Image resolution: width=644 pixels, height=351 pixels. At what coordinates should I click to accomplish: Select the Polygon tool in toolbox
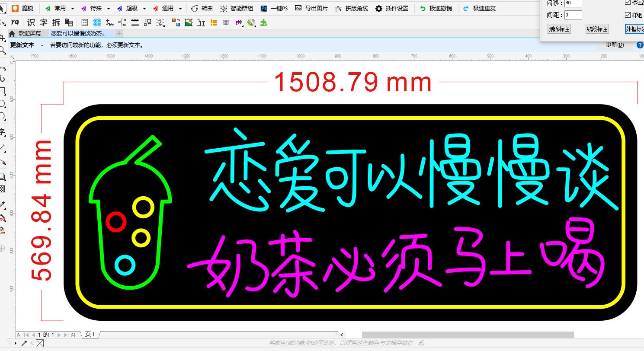tap(2, 116)
